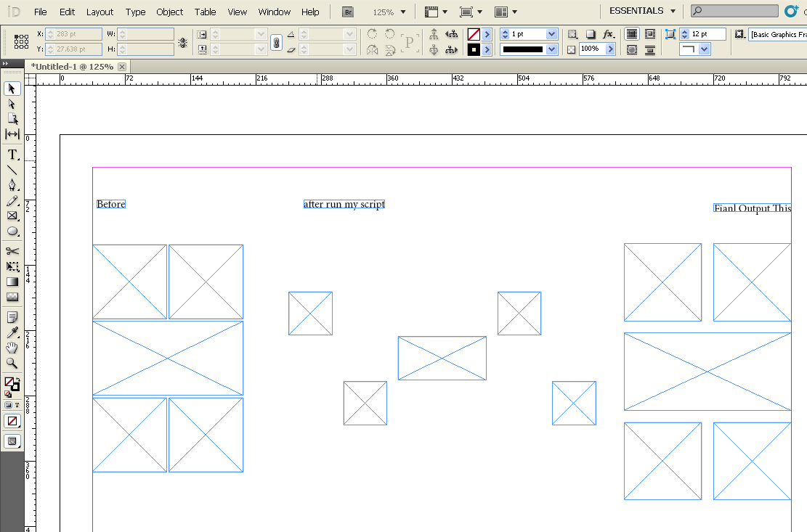Select the Ellipse tool
Image resolution: width=807 pixels, height=532 pixels.
[12, 232]
